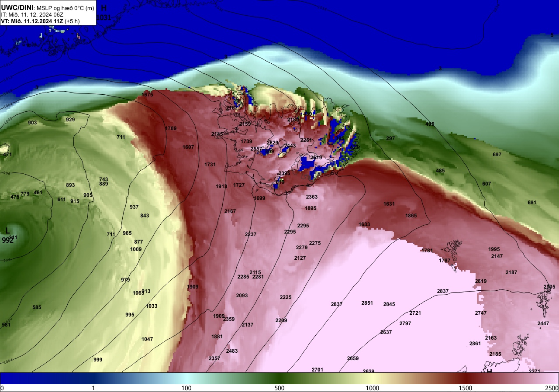Click the map value 611
The height and width of the screenshot is (392, 559).
tap(62, 199)
